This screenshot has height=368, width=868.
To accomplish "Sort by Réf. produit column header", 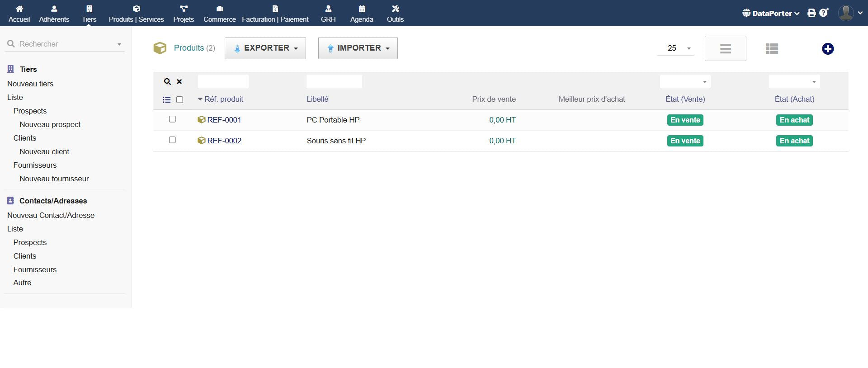I will (223, 99).
